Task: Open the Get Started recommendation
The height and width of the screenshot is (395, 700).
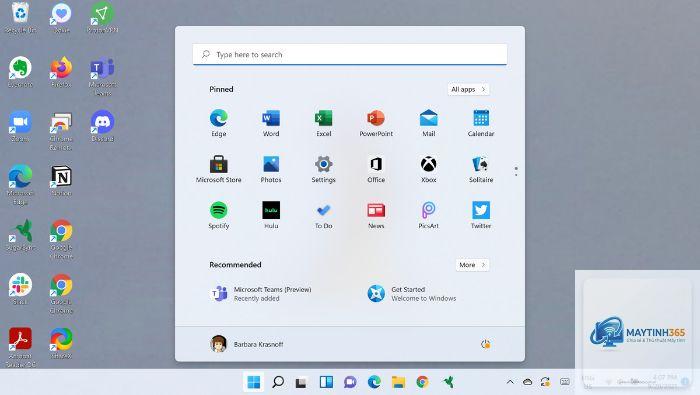Action: click(412, 294)
